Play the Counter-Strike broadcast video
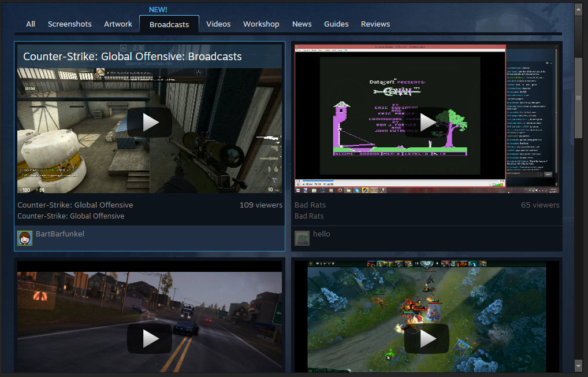This screenshot has width=588, height=377. [x=150, y=123]
